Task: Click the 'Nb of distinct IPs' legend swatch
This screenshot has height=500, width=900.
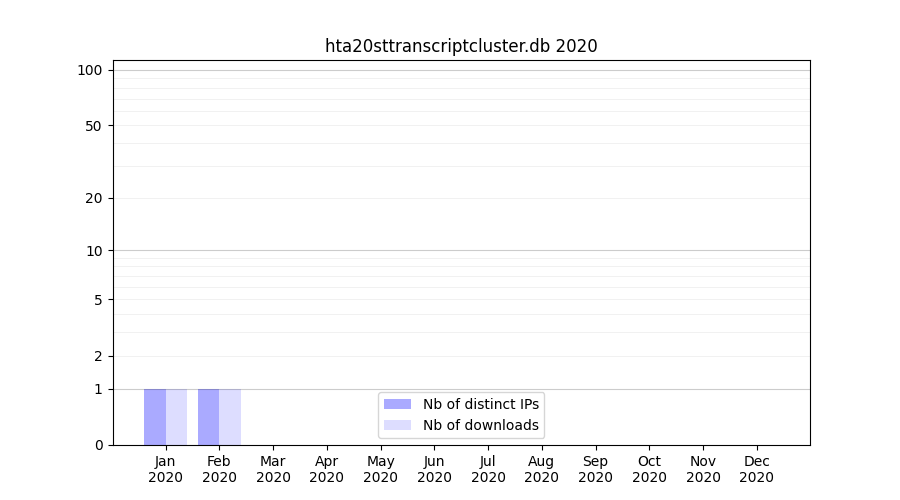Action: pos(397,404)
